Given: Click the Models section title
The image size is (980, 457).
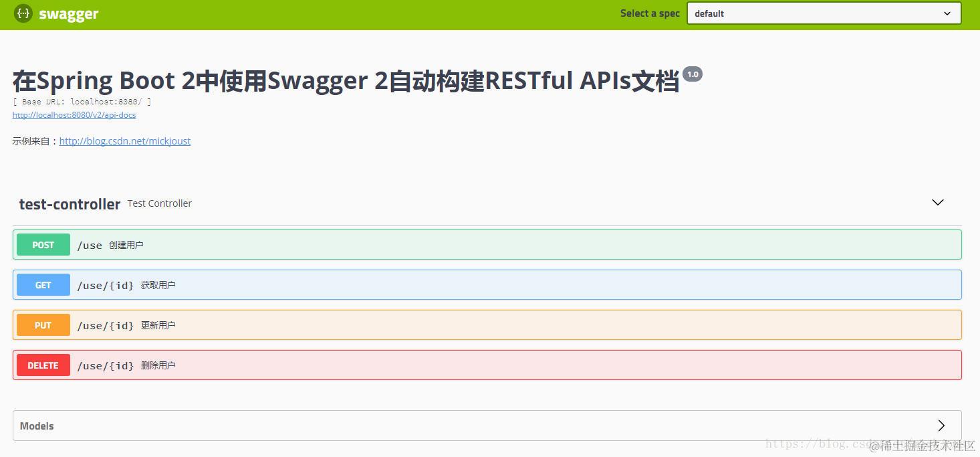Looking at the screenshot, I should pos(37,426).
